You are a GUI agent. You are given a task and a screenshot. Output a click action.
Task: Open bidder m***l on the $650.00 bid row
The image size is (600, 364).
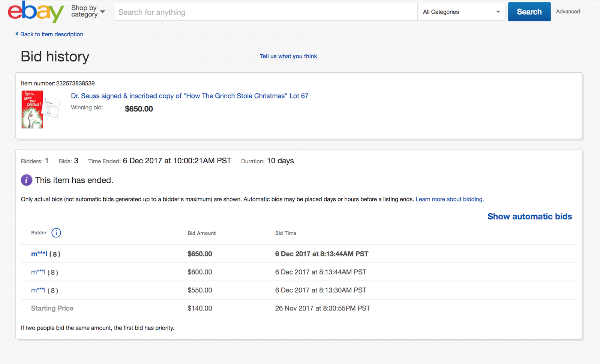[39, 254]
